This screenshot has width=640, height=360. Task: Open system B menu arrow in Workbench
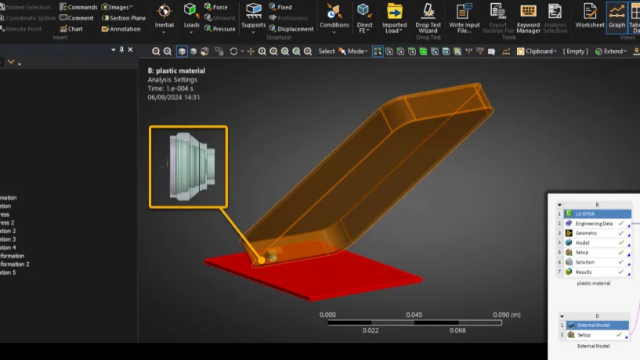pos(560,205)
